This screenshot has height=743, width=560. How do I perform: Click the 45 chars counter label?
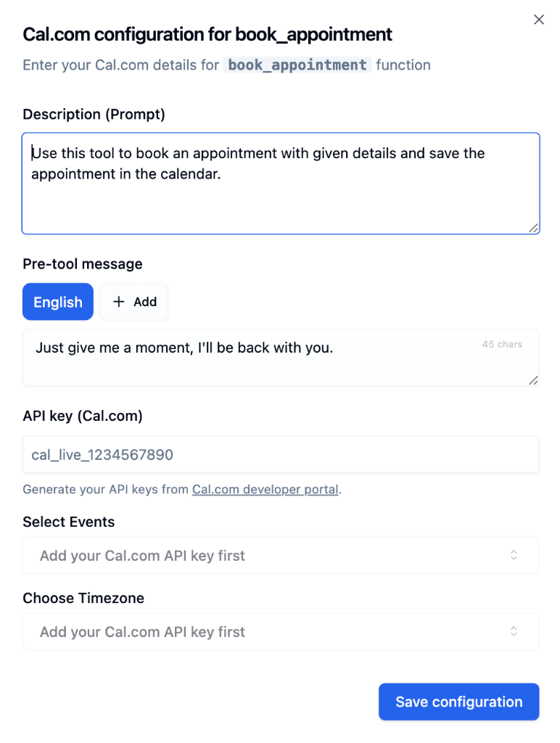[x=502, y=344]
